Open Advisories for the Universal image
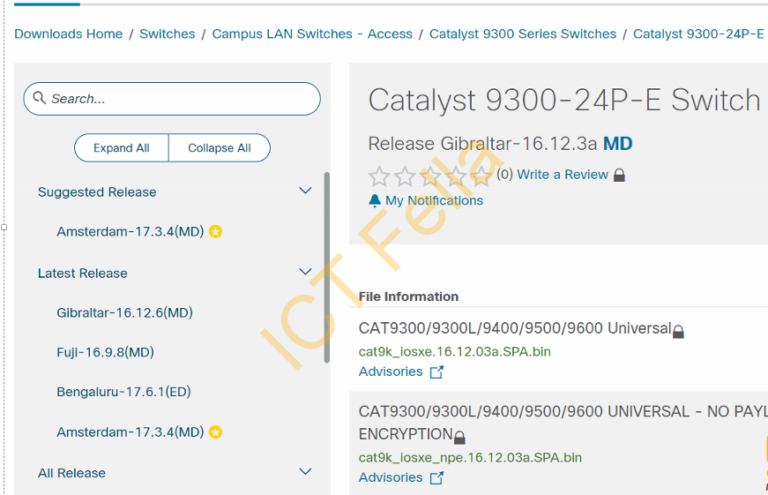768x495 pixels. point(390,372)
